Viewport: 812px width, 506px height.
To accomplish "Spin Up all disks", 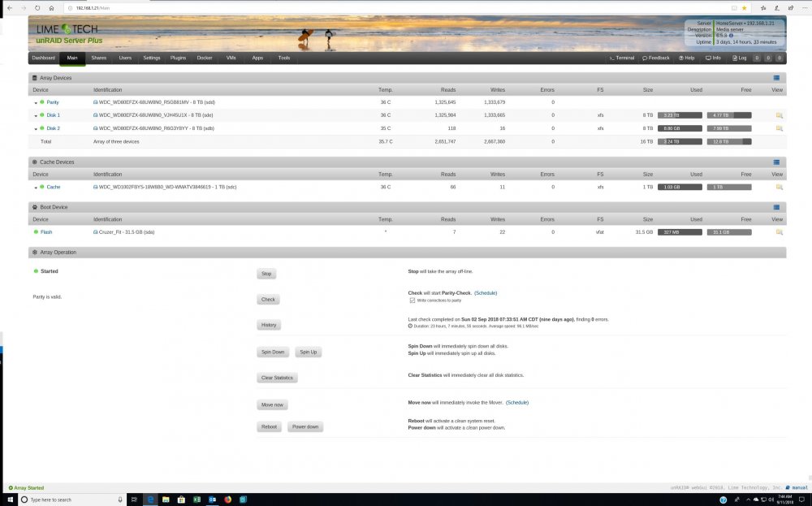I will pyautogui.click(x=309, y=352).
